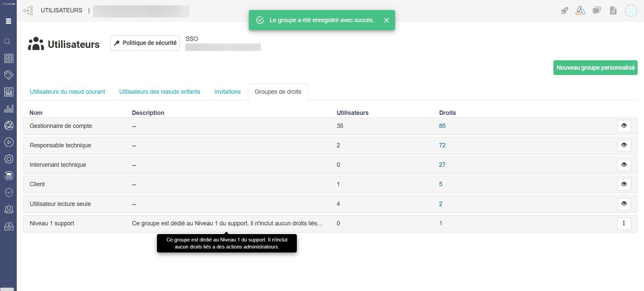Click the gear settings sidebar icon

point(9,159)
